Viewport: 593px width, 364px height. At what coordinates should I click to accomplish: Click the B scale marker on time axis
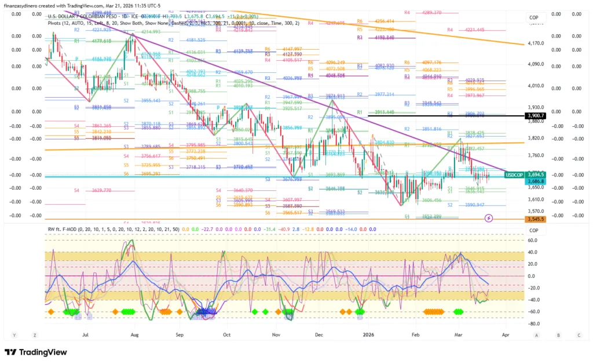558,335
